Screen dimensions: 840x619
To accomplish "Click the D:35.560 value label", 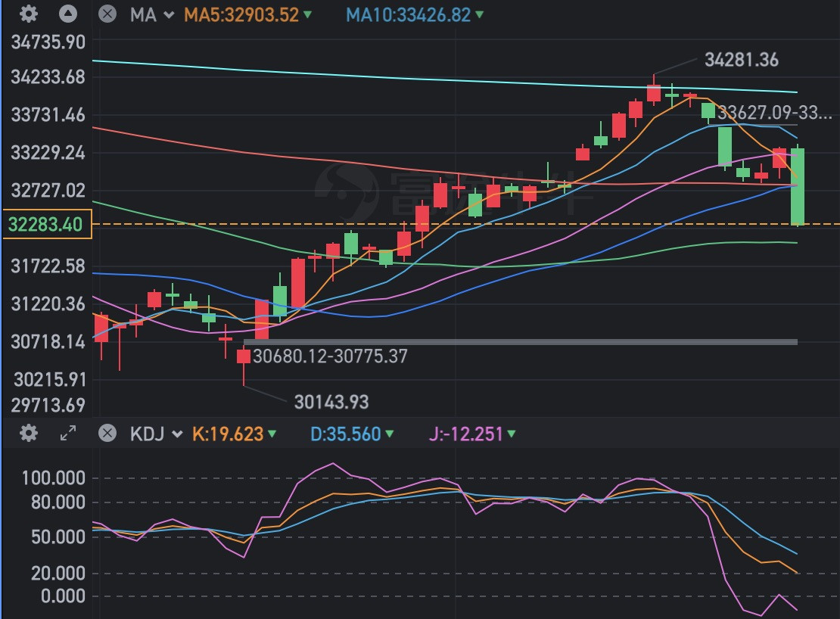I will [x=345, y=434].
